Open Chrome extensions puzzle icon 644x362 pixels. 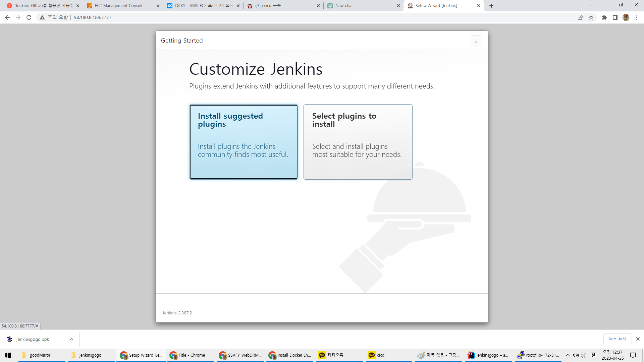pyautogui.click(x=604, y=17)
